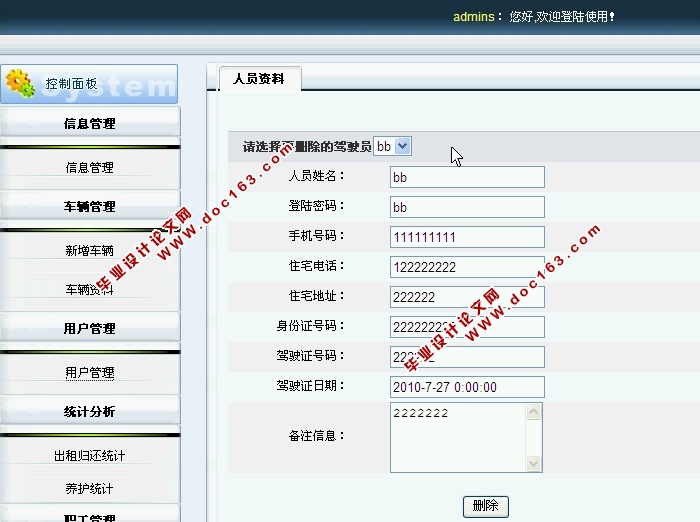Open the 养护统计 sidebar link
The height and width of the screenshot is (522, 700).
(x=90, y=489)
